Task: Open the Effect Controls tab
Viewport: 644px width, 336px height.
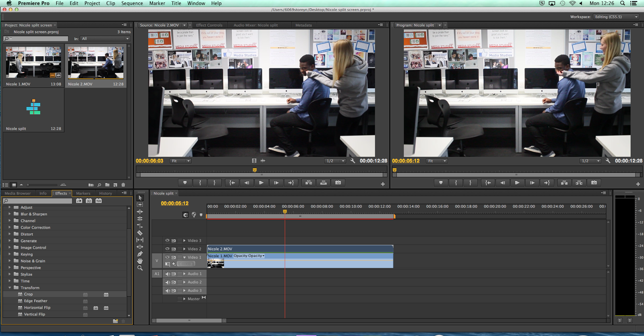Action: point(209,25)
